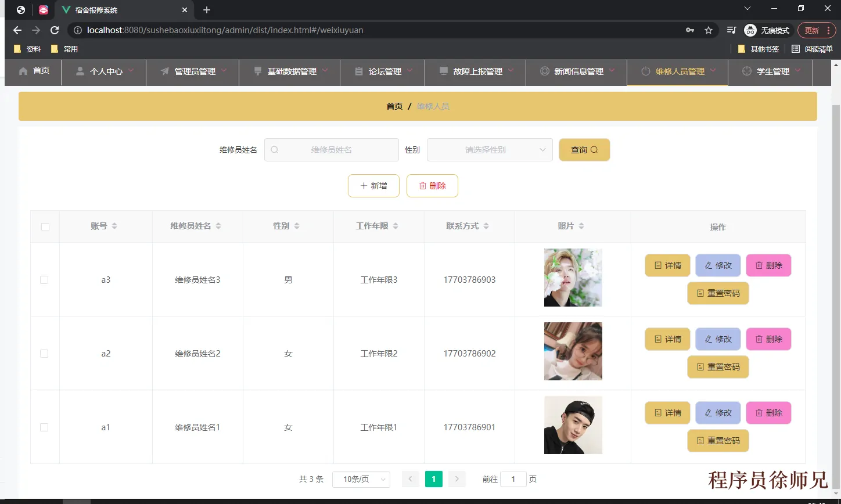This screenshot has width=841, height=504.
Task: Open the photo thumbnail of row a3
Action: coord(573,278)
